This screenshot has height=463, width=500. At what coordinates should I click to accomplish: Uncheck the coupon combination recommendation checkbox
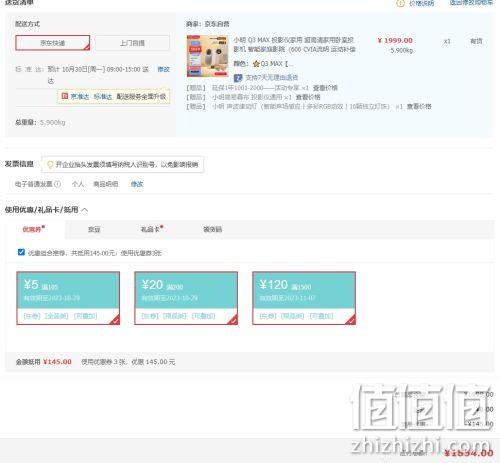click(21, 252)
